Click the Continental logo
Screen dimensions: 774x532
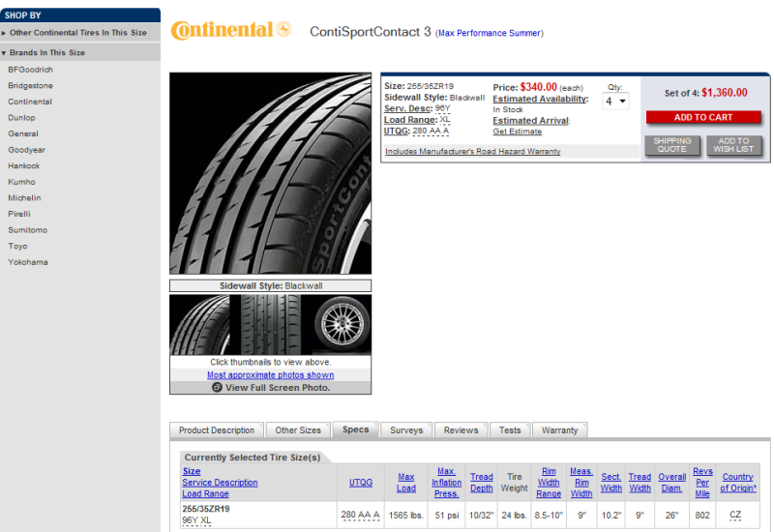231,31
